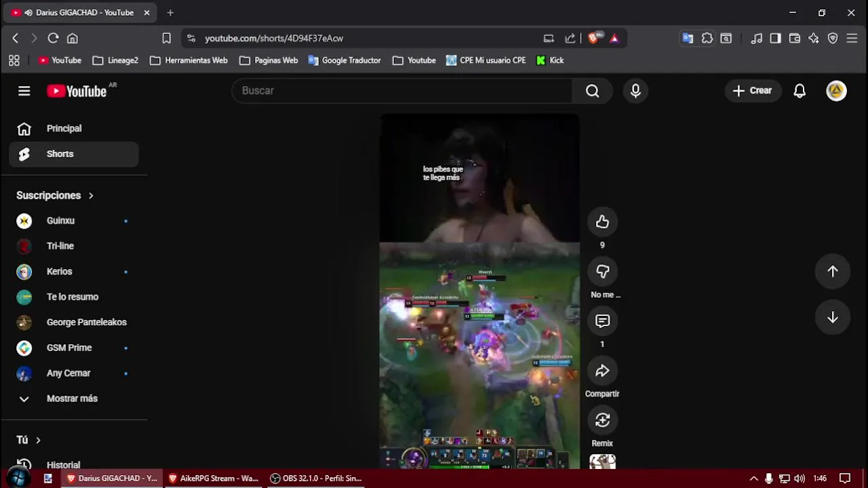
Task: Share this Short via Compartir arrow
Action: [x=602, y=371]
